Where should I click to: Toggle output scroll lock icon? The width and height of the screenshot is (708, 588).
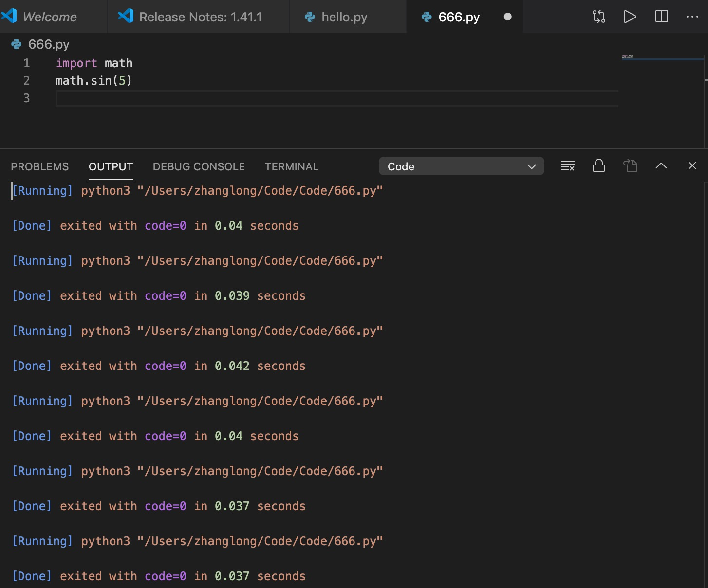[x=599, y=166]
